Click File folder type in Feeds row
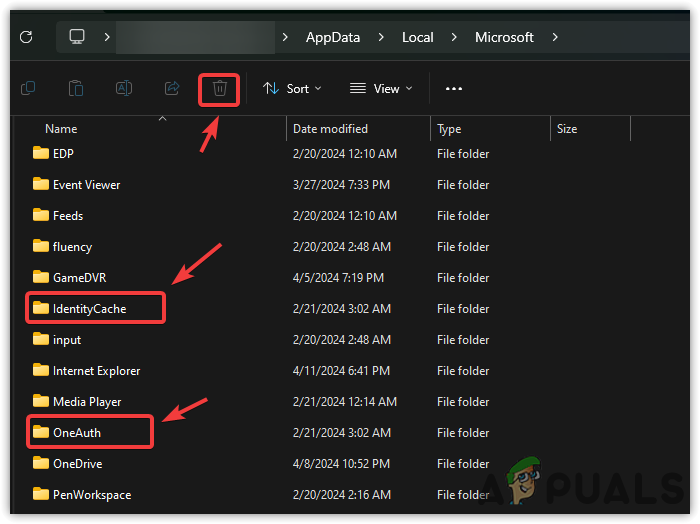The image size is (700, 524). [463, 216]
